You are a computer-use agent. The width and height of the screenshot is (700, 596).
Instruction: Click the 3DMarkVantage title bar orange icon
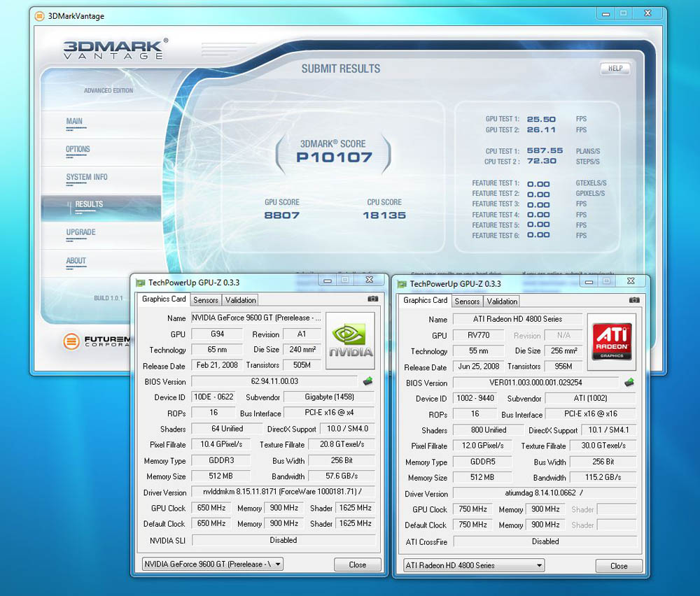pyautogui.click(x=40, y=17)
